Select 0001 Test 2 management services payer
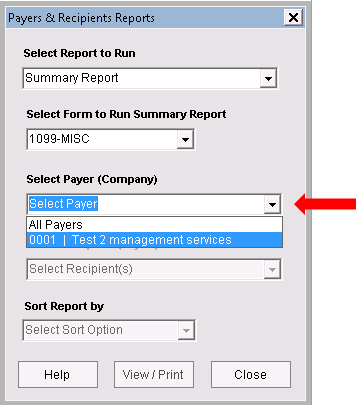The height and width of the screenshot is (406, 363). click(154, 240)
